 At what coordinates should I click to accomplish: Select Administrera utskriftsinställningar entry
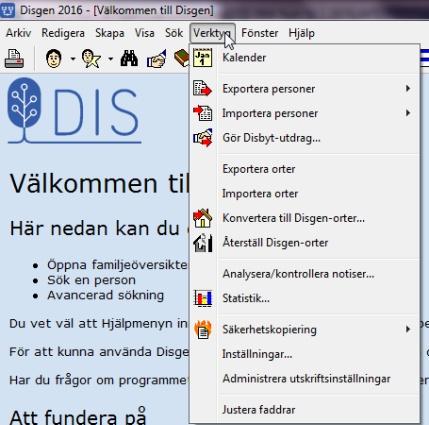click(x=304, y=379)
